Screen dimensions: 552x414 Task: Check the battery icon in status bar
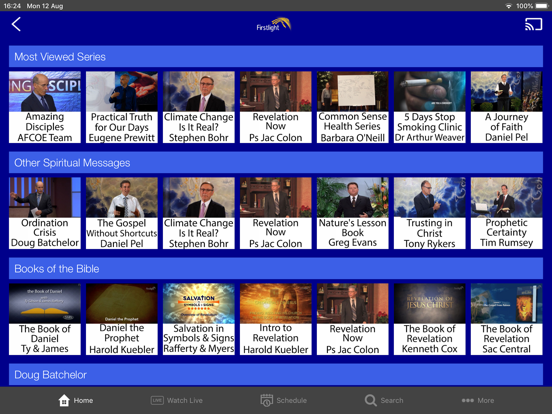[x=542, y=6]
